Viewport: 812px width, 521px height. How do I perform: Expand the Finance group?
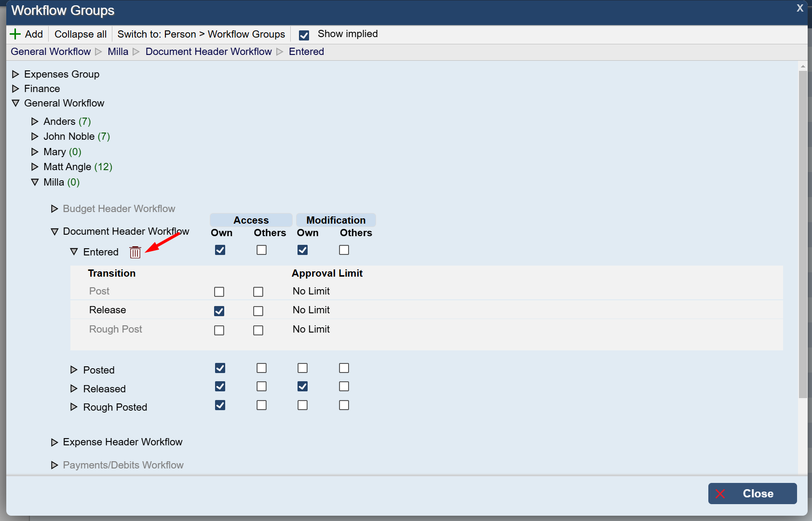15,89
